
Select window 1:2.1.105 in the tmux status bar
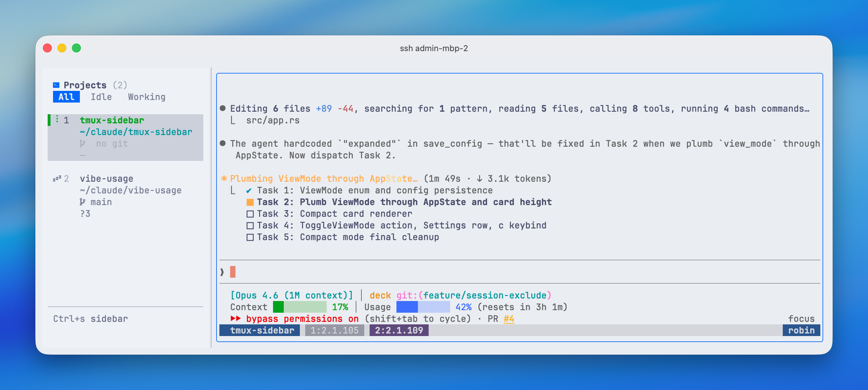334,330
